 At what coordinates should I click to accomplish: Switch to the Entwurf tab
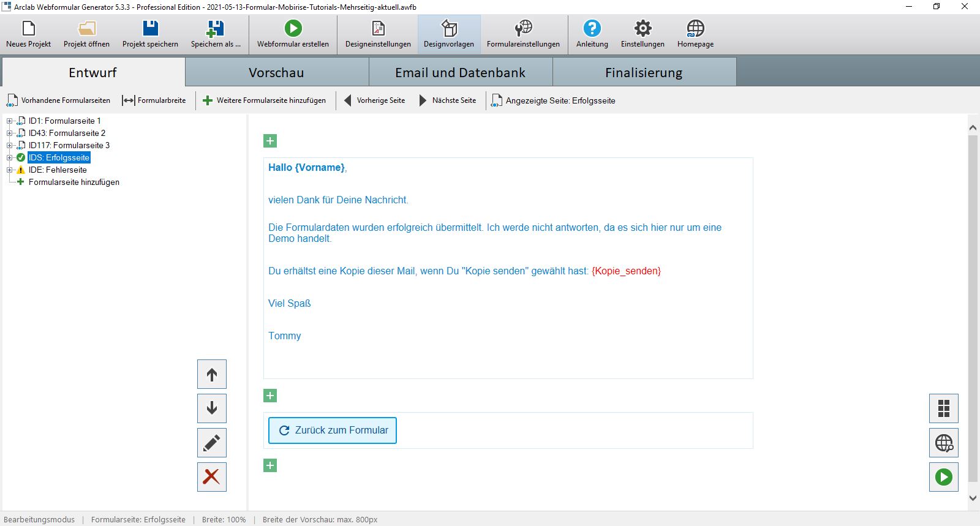[93, 72]
